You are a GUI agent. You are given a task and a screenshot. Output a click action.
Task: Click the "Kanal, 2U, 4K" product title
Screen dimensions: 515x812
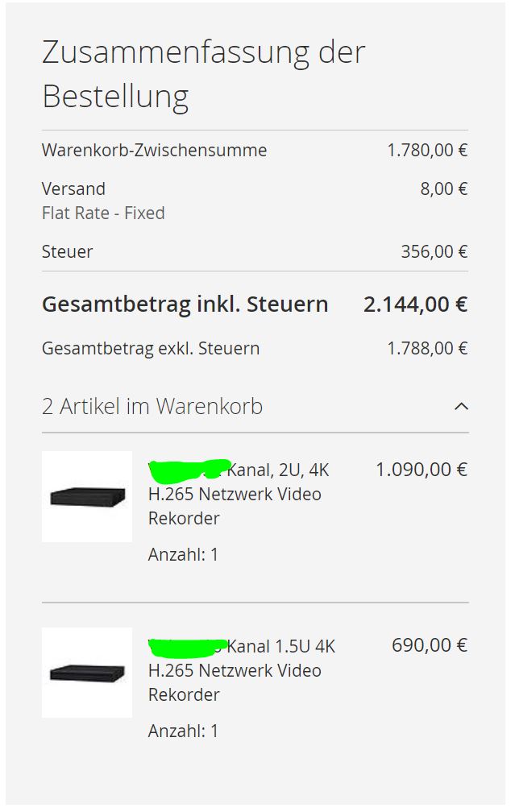coord(278,470)
